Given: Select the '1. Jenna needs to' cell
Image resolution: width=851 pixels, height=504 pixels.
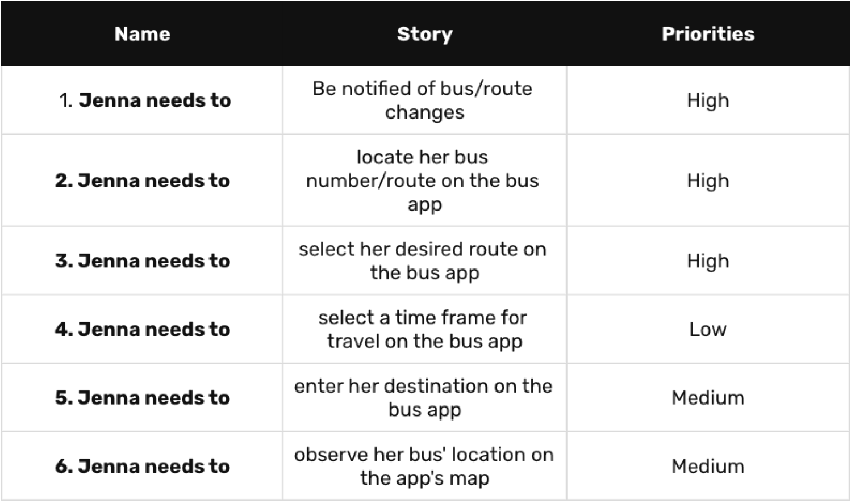Looking at the screenshot, I should (145, 100).
